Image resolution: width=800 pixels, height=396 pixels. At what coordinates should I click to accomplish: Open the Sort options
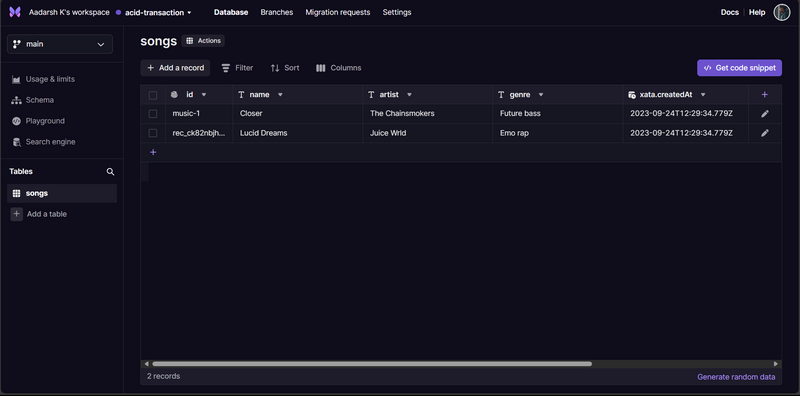[285, 68]
